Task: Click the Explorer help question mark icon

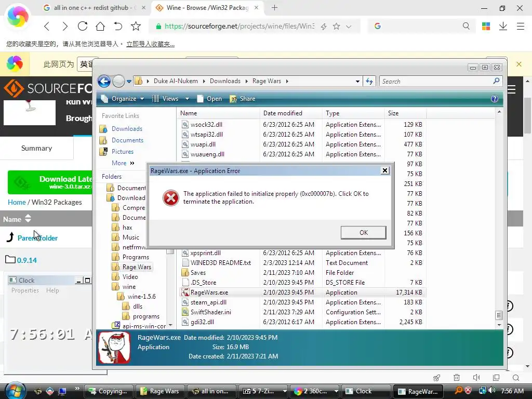Action: [495, 99]
